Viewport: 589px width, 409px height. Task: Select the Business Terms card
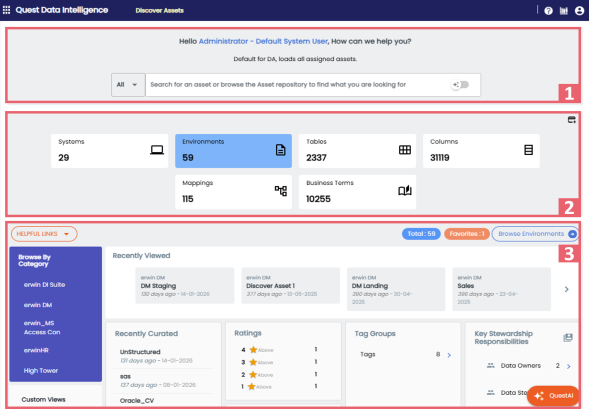[357, 192]
